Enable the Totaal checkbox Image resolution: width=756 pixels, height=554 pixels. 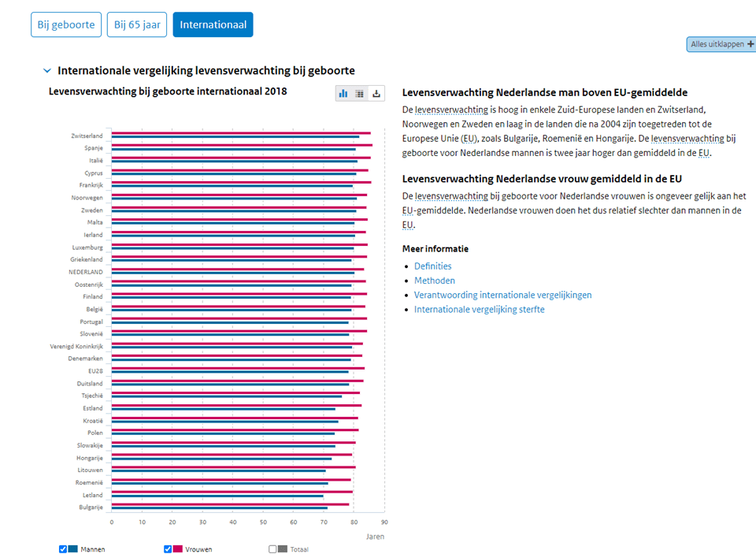click(272, 548)
